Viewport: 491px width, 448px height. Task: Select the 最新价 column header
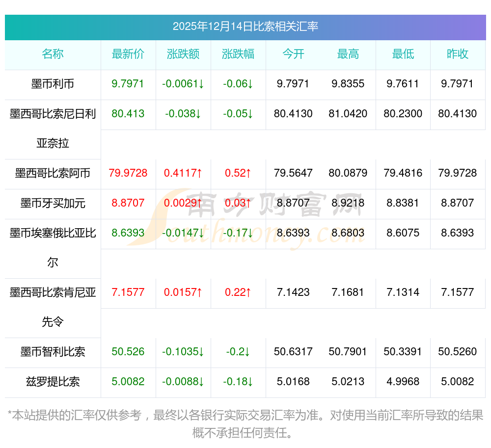(128, 54)
